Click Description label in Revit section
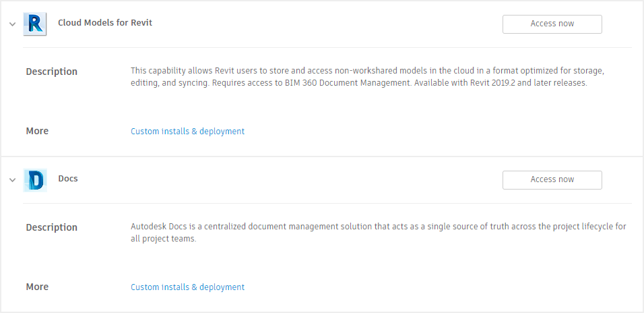 tap(51, 72)
